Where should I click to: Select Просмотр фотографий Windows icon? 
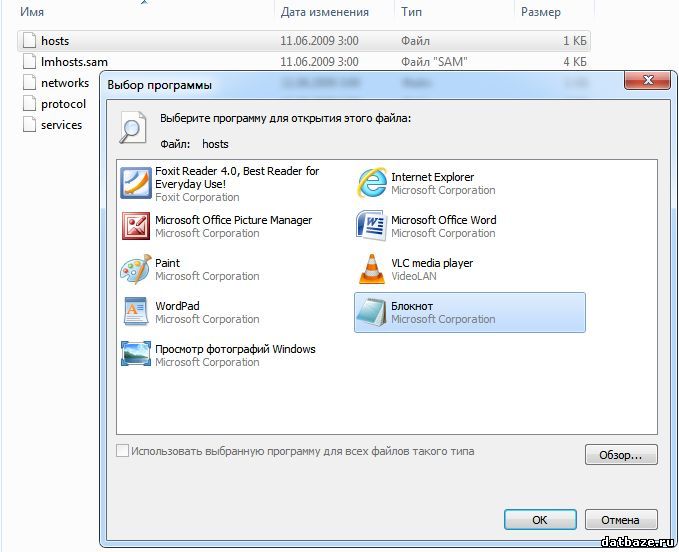point(136,356)
